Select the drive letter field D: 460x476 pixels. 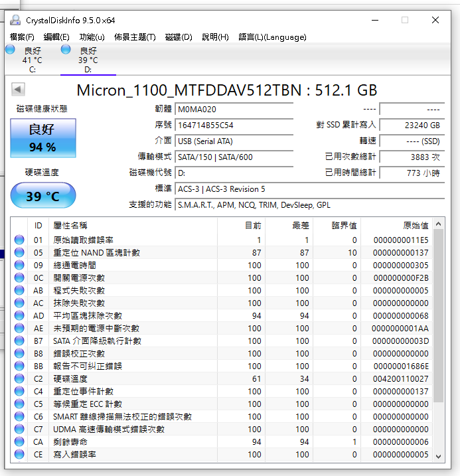coord(234,173)
